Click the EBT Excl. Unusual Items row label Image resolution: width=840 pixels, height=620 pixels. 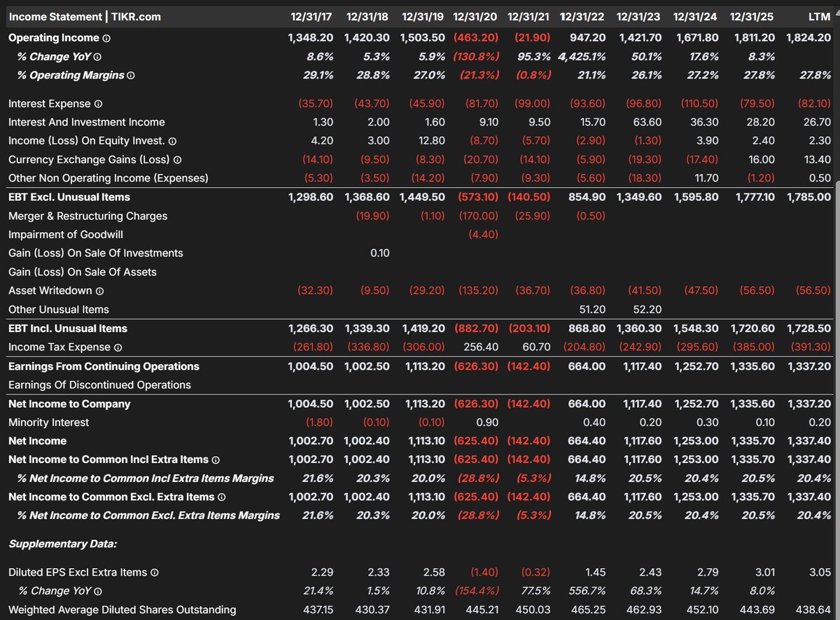coord(69,197)
